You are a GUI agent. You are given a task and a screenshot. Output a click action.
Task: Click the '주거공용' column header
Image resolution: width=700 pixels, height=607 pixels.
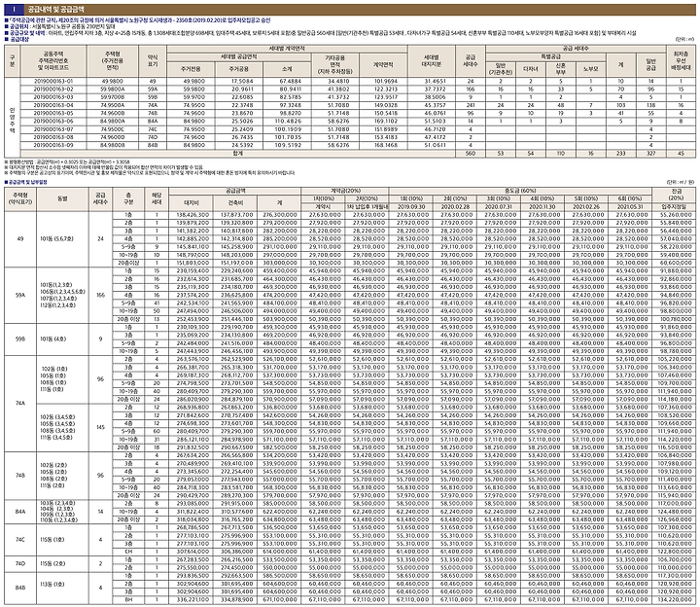tap(239, 69)
